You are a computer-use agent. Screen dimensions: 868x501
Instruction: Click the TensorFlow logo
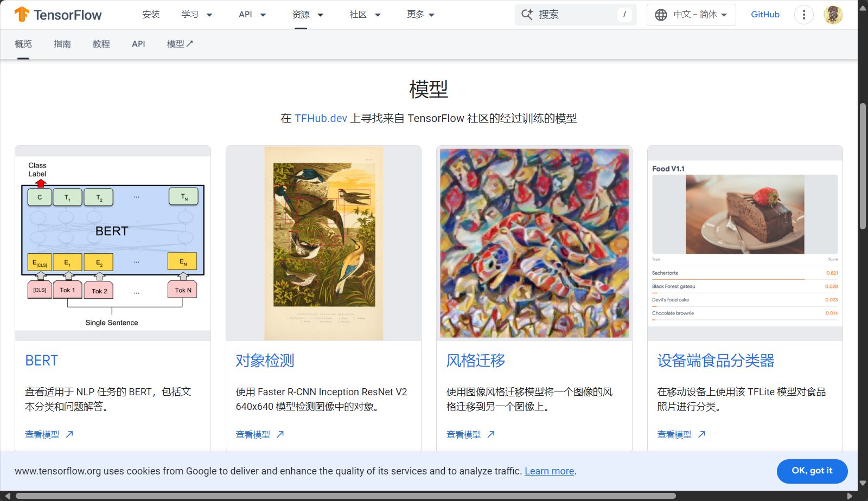click(x=58, y=15)
